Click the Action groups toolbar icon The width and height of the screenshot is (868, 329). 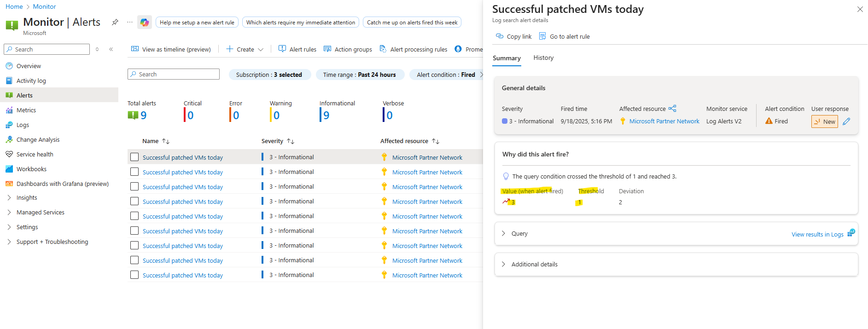coord(327,49)
